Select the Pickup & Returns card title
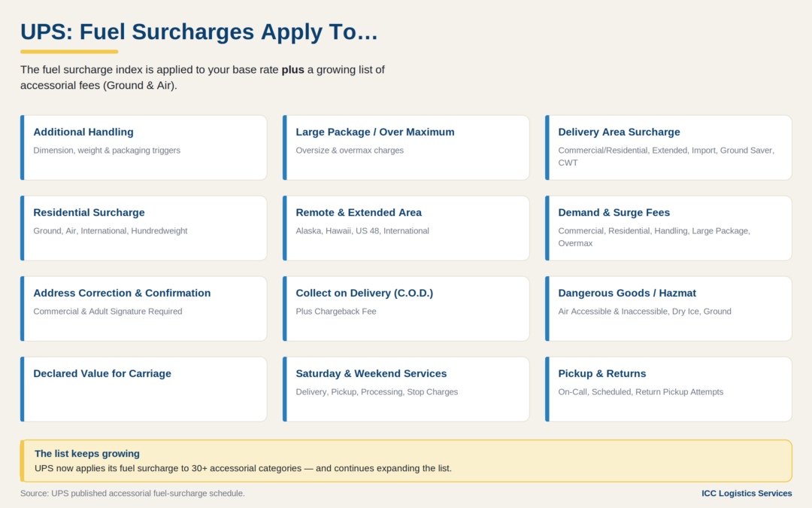812x508 pixels. [x=601, y=374]
